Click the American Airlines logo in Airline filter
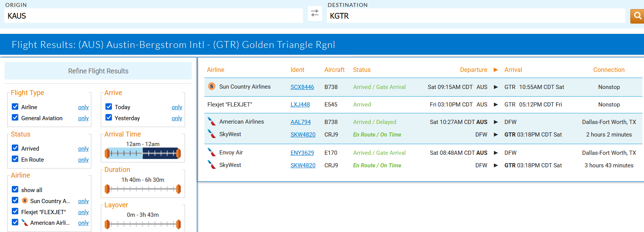The image size is (644, 232). pyautogui.click(x=25, y=222)
